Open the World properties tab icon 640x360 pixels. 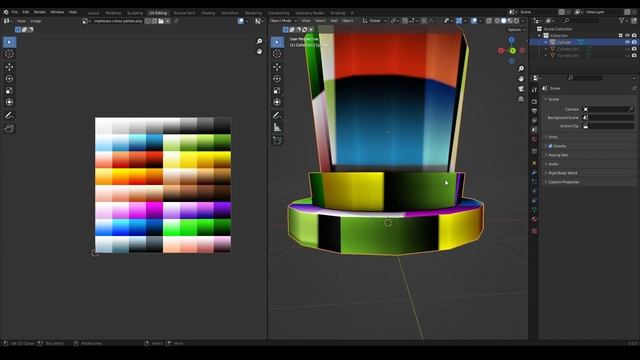coord(534,139)
